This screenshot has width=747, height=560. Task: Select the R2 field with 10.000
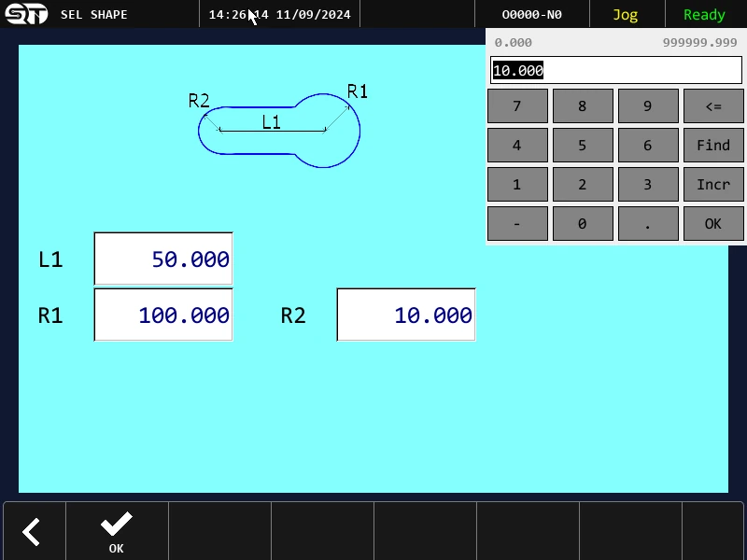tap(406, 315)
